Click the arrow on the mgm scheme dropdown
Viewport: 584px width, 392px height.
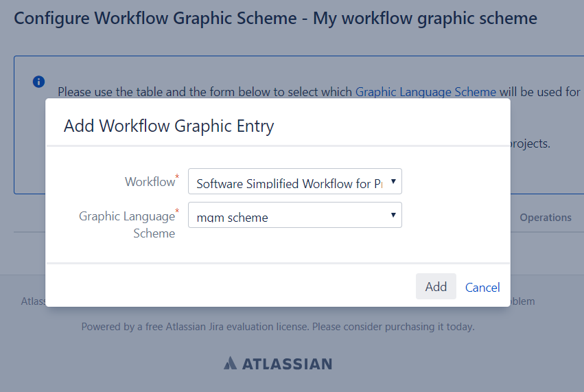[393, 215]
